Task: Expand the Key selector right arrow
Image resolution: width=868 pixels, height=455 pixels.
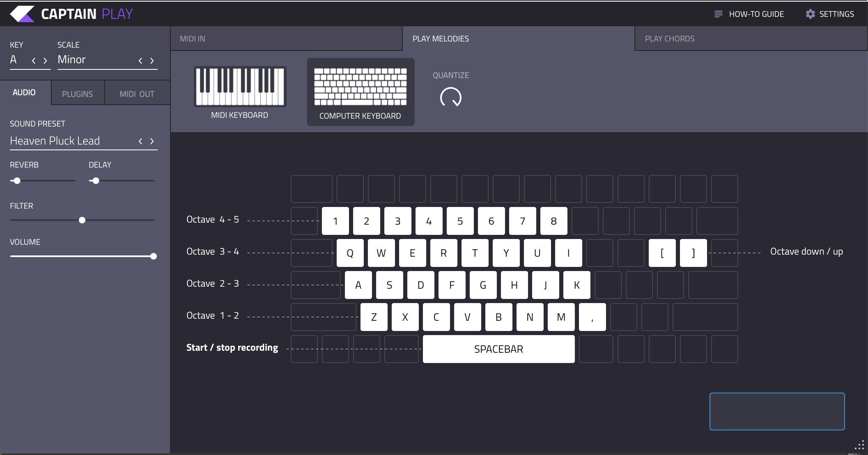Action: (46, 60)
